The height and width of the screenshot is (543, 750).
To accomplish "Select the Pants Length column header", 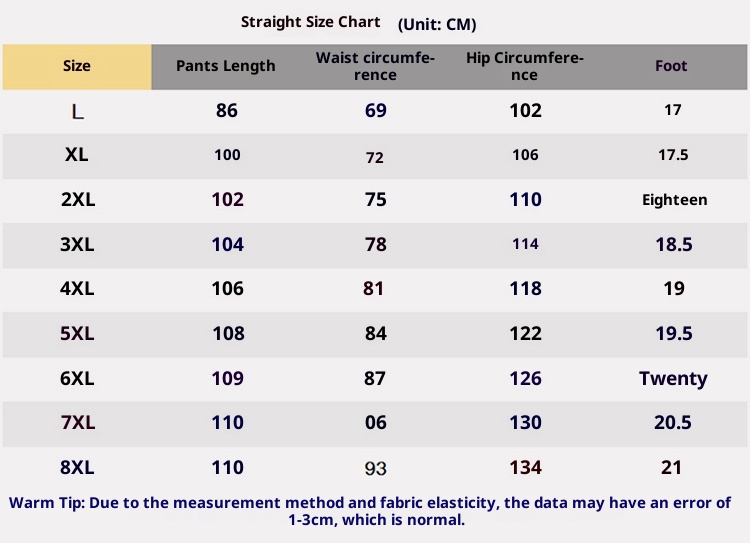I will (x=225, y=66).
